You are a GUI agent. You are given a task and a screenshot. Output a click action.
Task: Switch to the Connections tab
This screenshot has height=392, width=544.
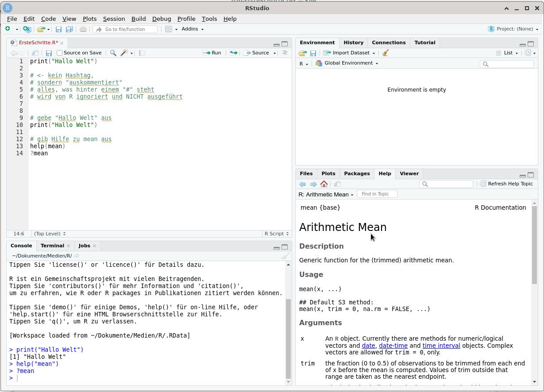coord(389,42)
